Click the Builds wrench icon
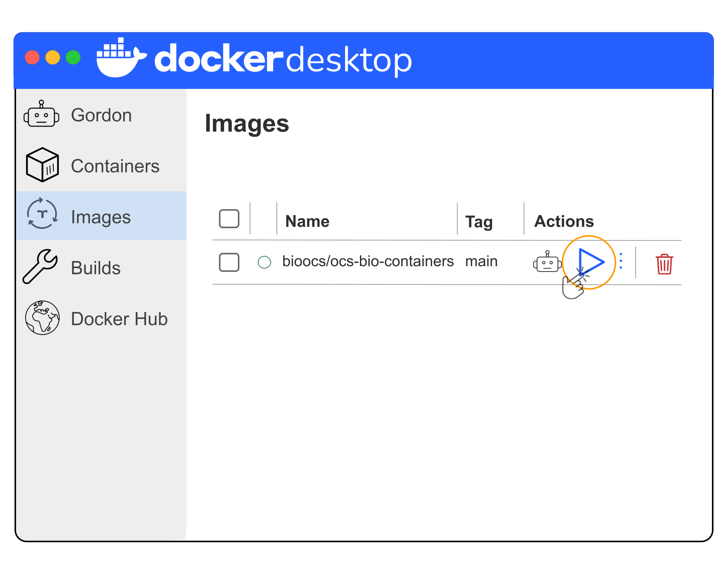Image resolution: width=728 pixels, height=569 pixels. coord(40,267)
